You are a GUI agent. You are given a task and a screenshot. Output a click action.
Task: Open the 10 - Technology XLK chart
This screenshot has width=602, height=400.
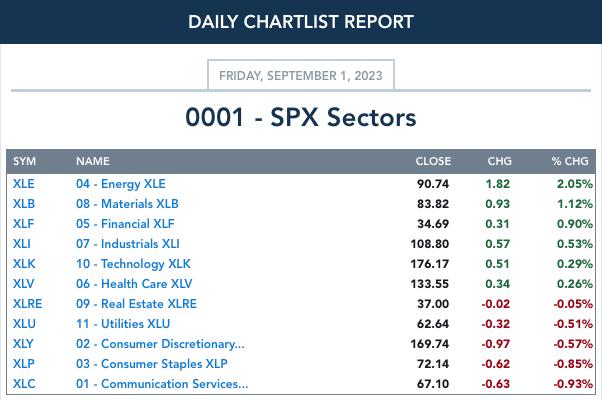(133, 264)
